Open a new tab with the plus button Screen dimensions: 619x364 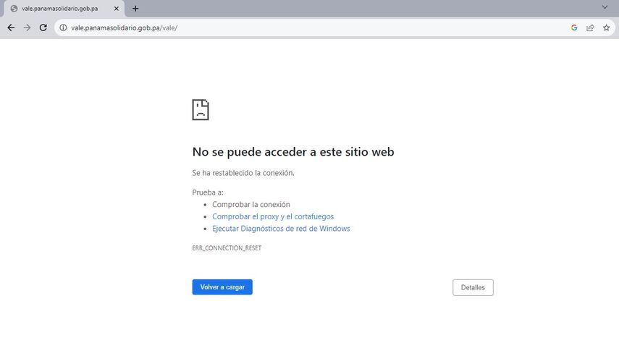135,9
